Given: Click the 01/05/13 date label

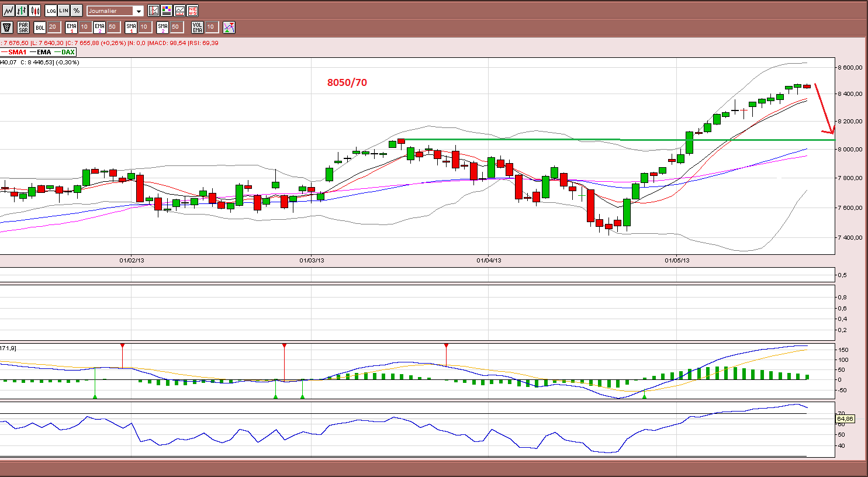Looking at the screenshot, I should point(677,261).
